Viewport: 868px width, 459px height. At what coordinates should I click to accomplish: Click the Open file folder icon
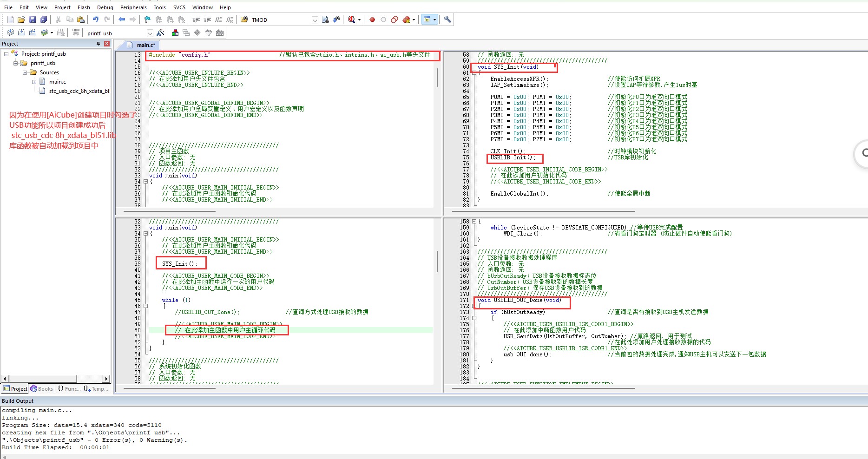21,20
